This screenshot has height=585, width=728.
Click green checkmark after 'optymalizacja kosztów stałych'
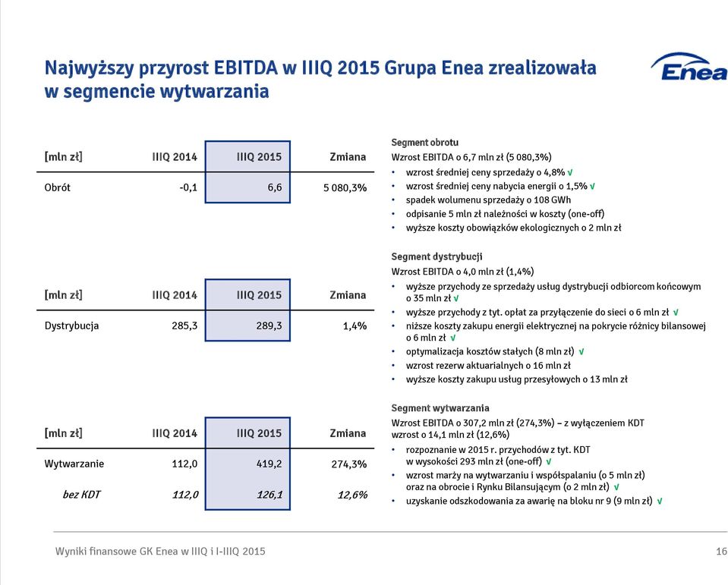coord(581,351)
